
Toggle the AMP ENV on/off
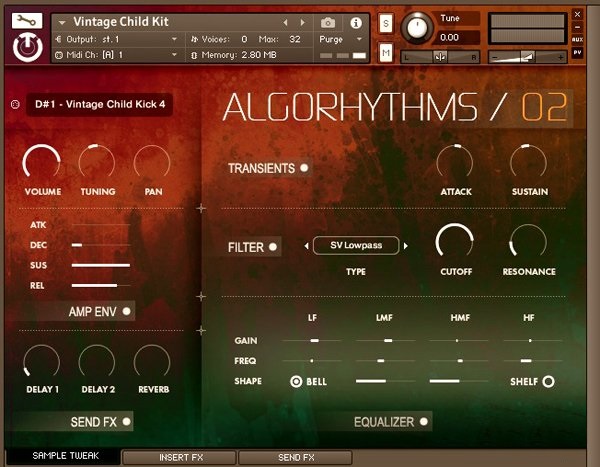coord(126,311)
